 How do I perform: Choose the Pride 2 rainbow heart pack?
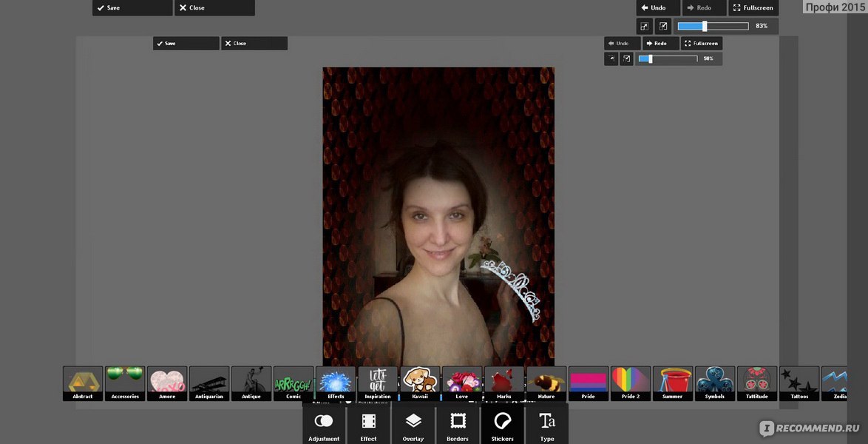(631, 383)
